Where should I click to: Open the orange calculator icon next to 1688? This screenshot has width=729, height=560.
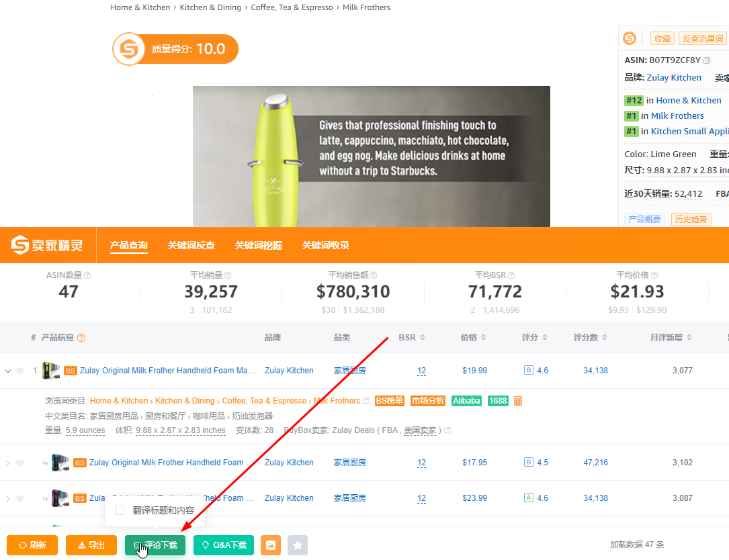518,401
